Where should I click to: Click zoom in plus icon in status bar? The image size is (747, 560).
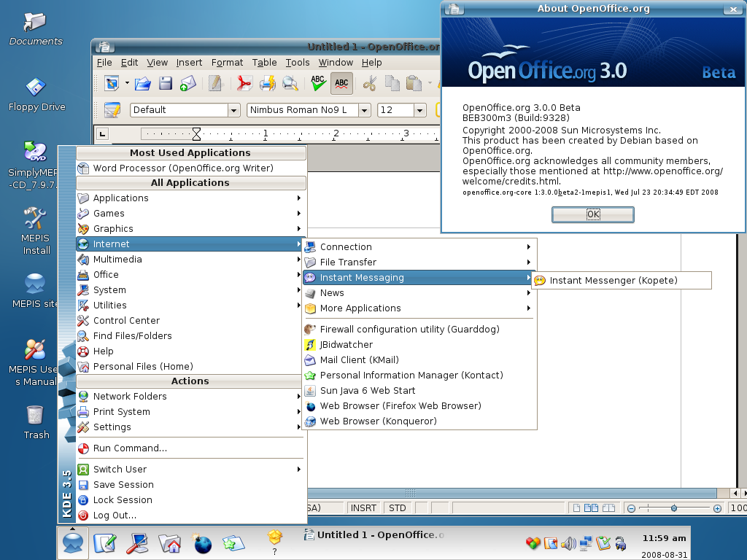pos(717,508)
